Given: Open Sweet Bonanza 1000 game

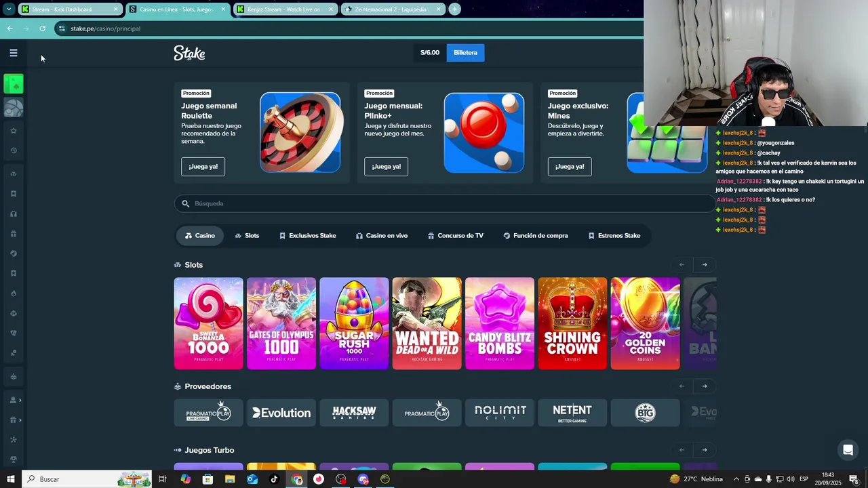Looking at the screenshot, I should tap(208, 323).
